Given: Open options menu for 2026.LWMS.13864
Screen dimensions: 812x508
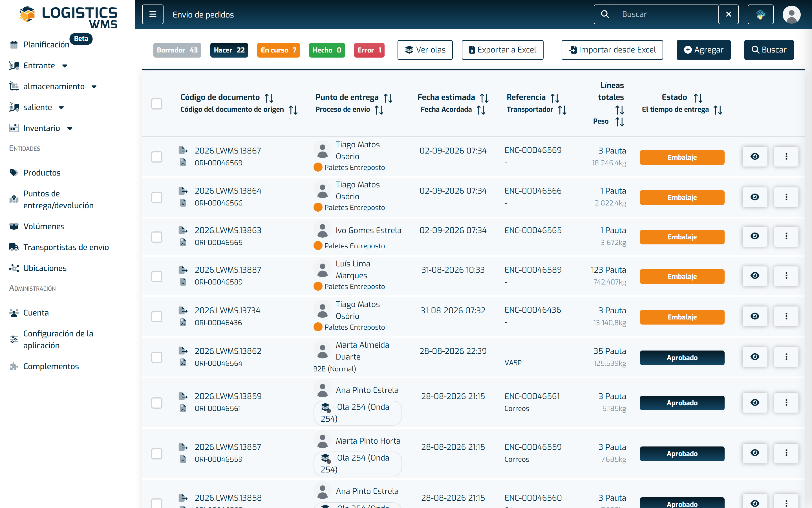Looking at the screenshot, I should [x=786, y=197].
